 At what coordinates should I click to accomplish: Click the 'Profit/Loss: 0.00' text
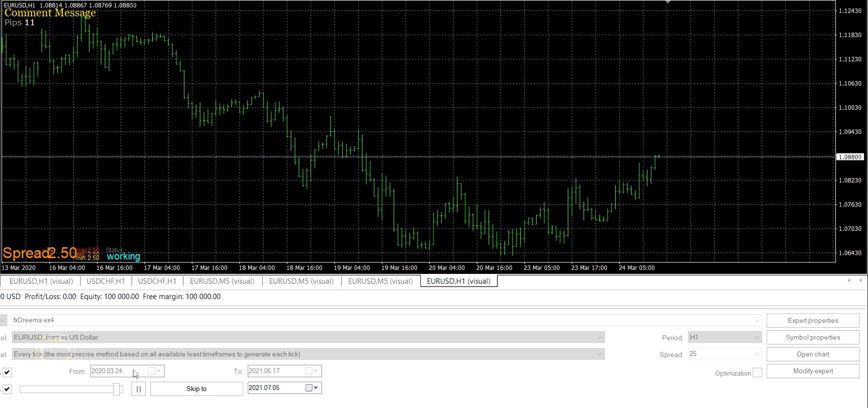[x=50, y=297]
